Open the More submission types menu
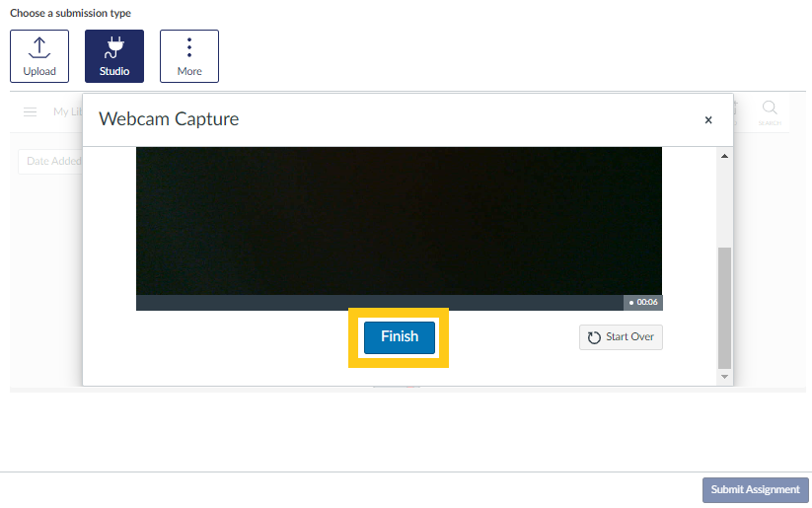 pos(189,56)
